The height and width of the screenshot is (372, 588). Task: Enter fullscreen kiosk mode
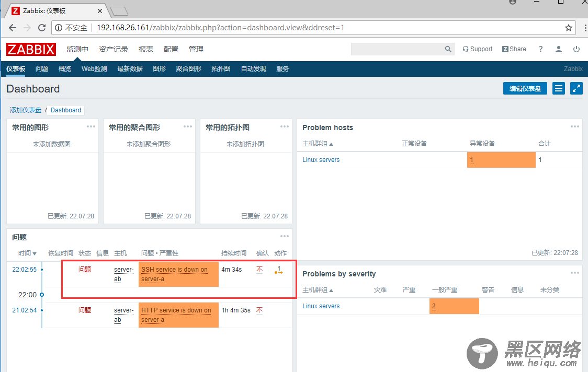point(576,88)
